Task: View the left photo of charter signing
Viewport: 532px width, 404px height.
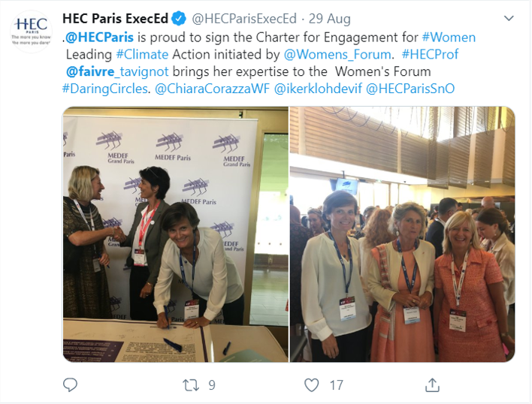Action: [x=175, y=234]
